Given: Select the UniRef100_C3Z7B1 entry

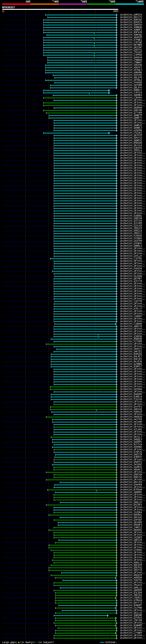Looking at the screenshot, I should (x=131, y=259).
